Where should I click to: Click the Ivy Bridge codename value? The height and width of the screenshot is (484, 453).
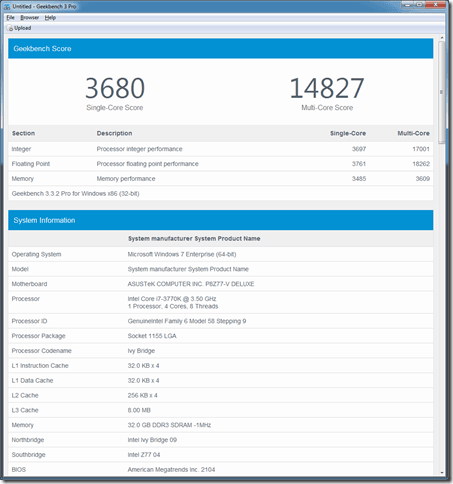click(141, 351)
